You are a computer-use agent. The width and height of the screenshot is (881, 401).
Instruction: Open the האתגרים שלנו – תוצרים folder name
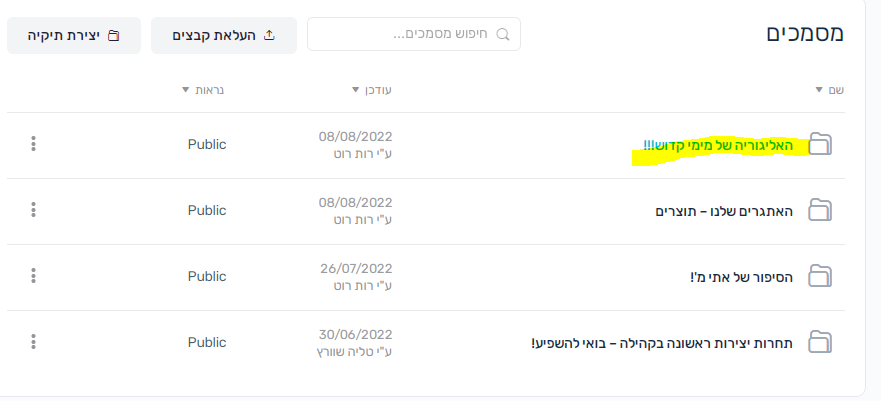[724, 211]
